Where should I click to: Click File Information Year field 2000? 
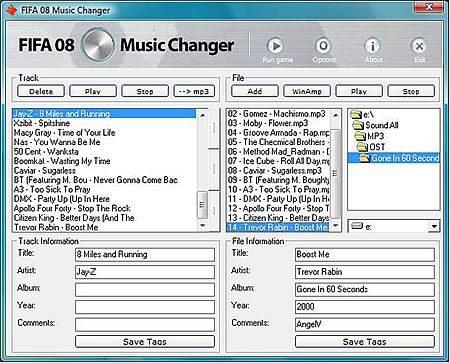tap(365, 307)
